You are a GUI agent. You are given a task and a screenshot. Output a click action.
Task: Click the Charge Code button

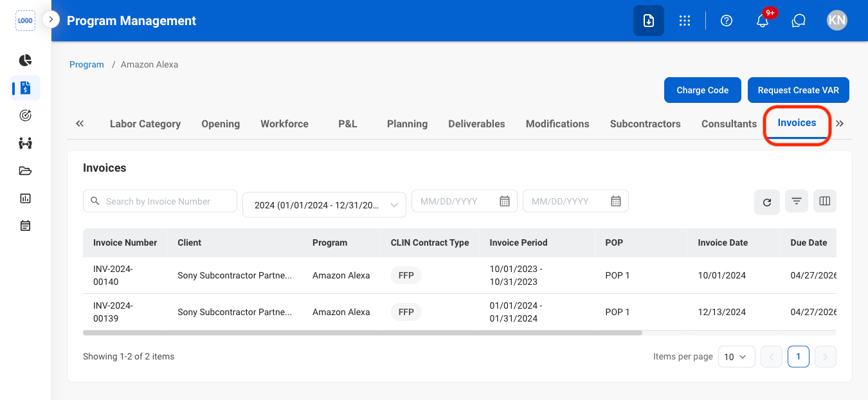(703, 90)
